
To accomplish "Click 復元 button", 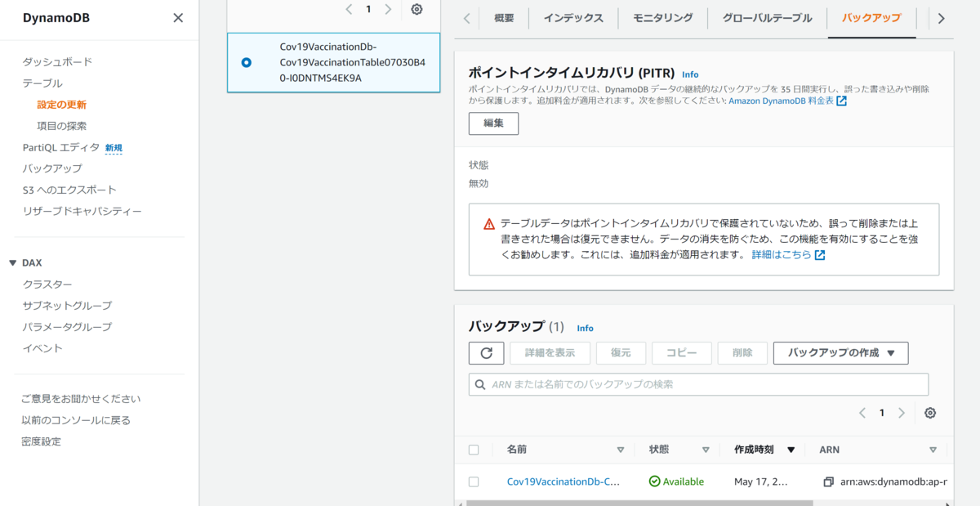I will tap(621, 353).
